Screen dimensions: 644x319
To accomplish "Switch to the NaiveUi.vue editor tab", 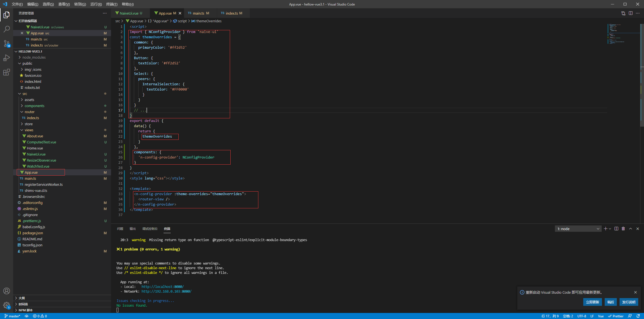I will 131,13.
